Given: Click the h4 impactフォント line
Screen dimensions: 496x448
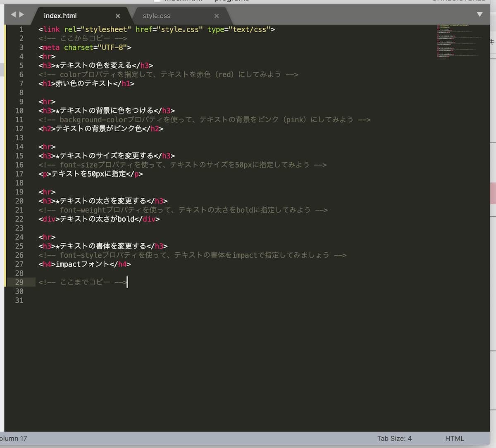Looking at the screenshot, I should click(x=85, y=264).
